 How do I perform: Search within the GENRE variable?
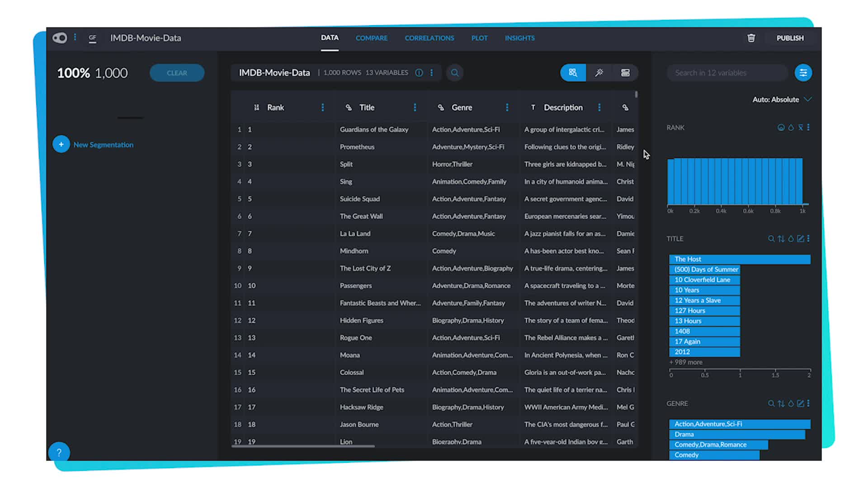[771, 404]
